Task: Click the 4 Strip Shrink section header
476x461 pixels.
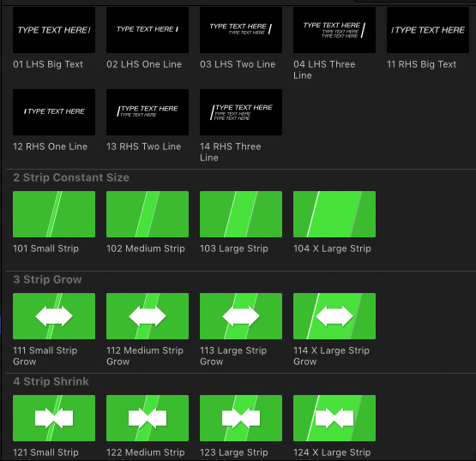Action: pos(51,381)
